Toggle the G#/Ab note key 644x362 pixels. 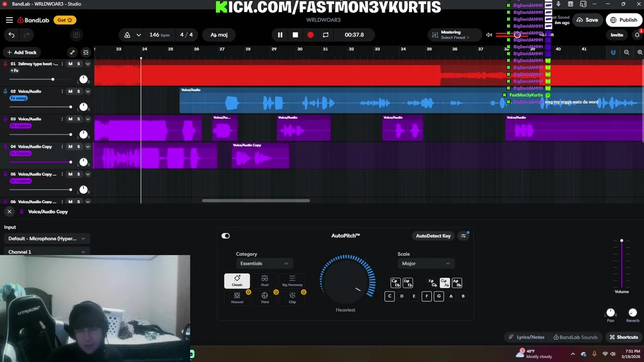(444, 283)
